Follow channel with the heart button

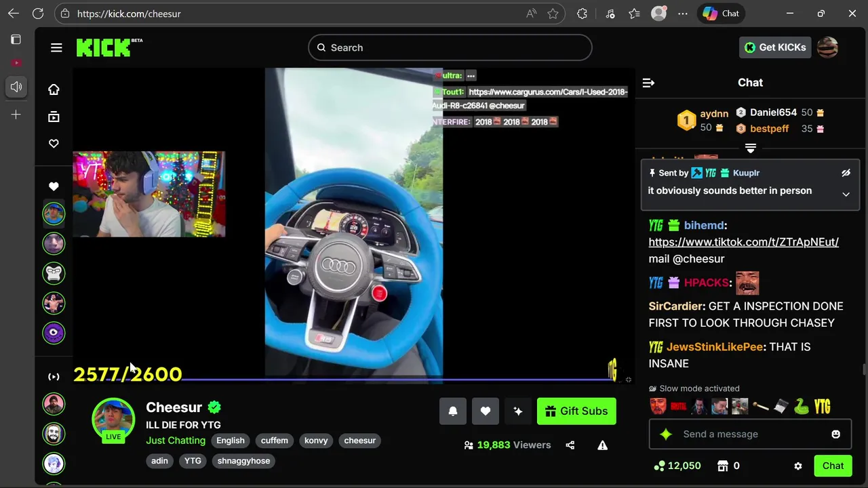click(x=486, y=411)
